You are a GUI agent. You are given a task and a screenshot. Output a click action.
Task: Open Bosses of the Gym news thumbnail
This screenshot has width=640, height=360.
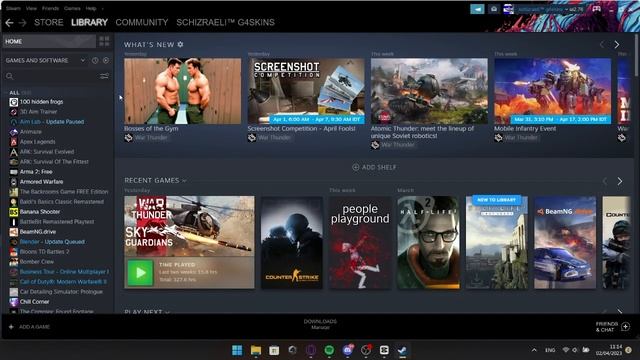[182, 91]
